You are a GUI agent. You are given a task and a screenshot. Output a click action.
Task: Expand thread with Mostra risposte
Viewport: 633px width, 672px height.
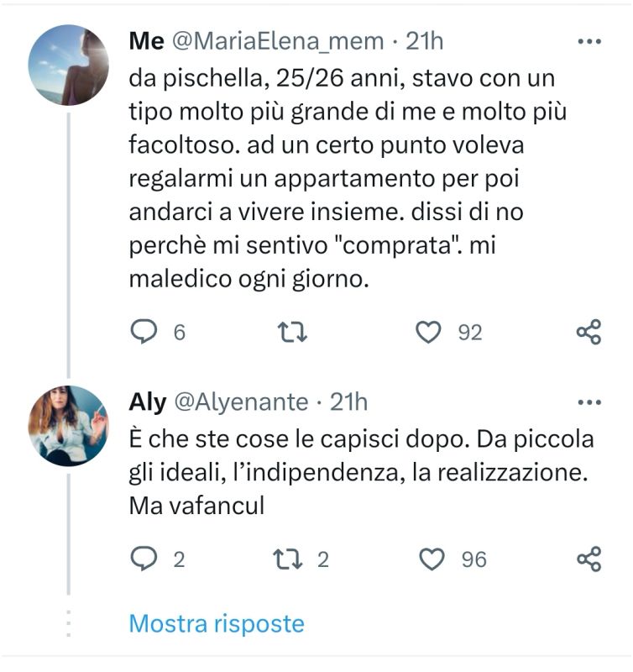[x=216, y=624]
